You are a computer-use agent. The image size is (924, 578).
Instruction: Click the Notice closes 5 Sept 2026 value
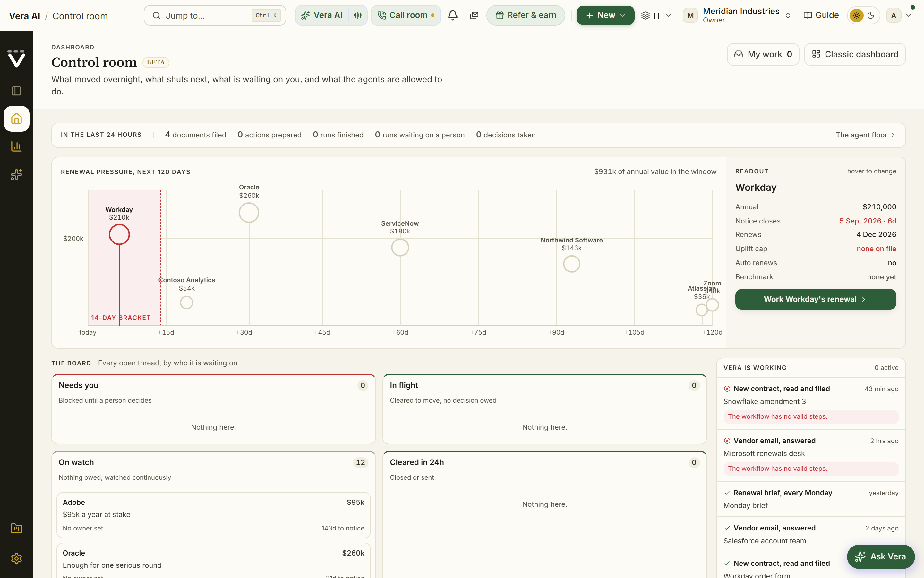(x=868, y=221)
